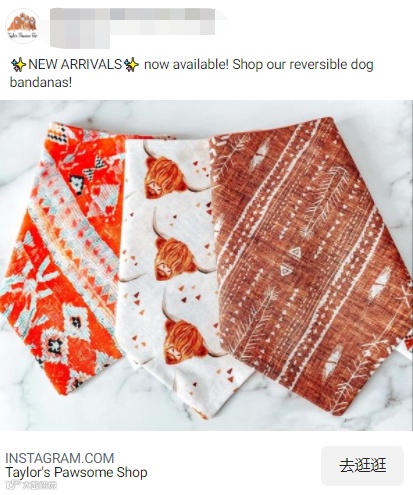Click the watermark logo at bottom left
Image resolution: width=413 pixels, height=495 pixels.
31,486
